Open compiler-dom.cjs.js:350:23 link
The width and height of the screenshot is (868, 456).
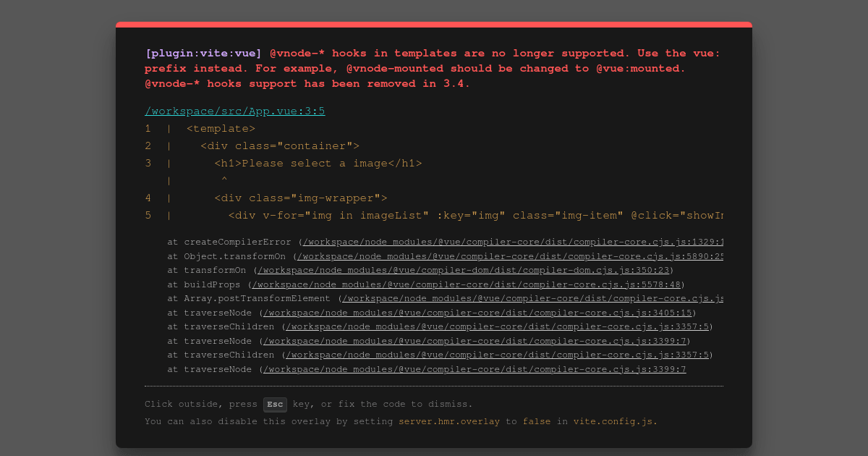[463, 270]
